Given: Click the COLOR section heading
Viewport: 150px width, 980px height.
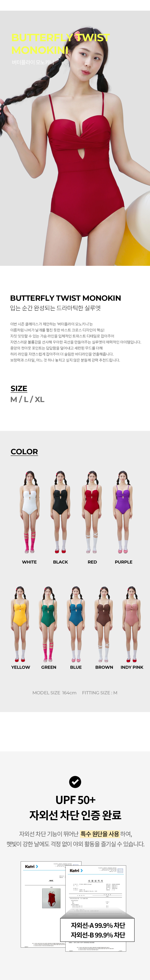Looking at the screenshot, I should pos(24,452).
